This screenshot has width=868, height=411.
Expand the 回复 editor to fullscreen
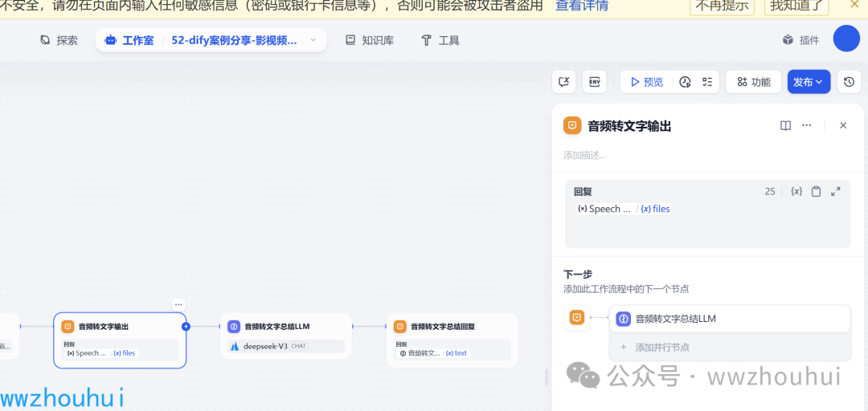(836, 191)
